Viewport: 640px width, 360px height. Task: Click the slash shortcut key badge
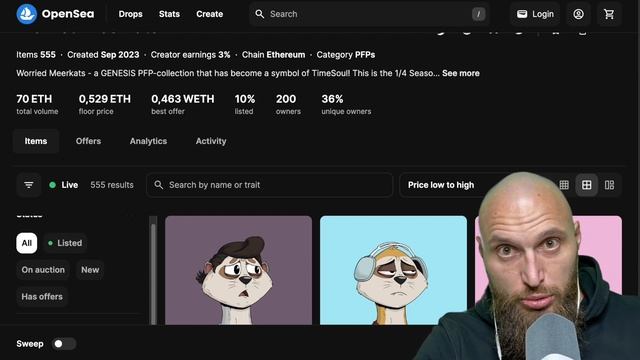tap(478, 14)
